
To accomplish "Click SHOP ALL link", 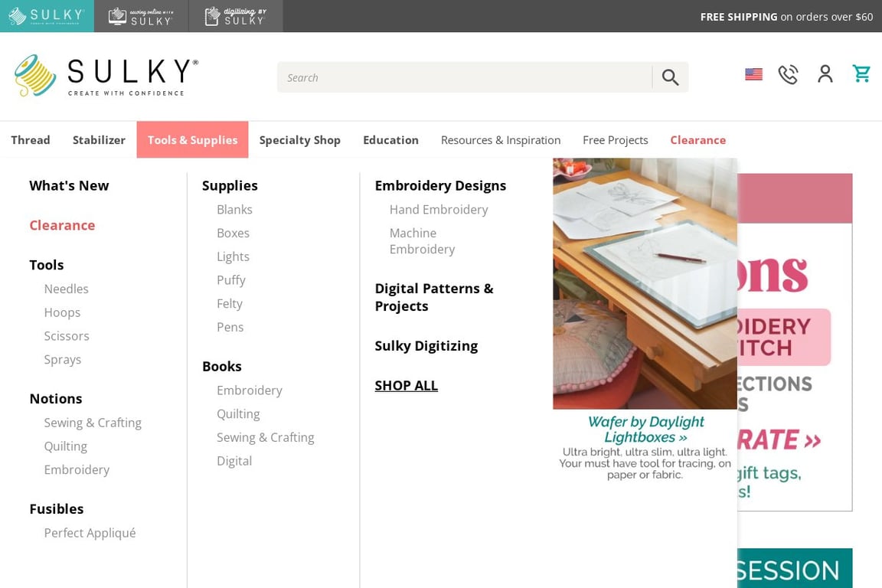I will (x=406, y=385).
